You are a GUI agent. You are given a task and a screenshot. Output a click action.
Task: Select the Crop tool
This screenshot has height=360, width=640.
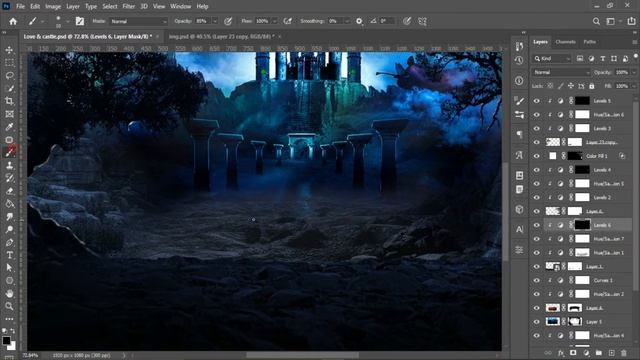9,101
